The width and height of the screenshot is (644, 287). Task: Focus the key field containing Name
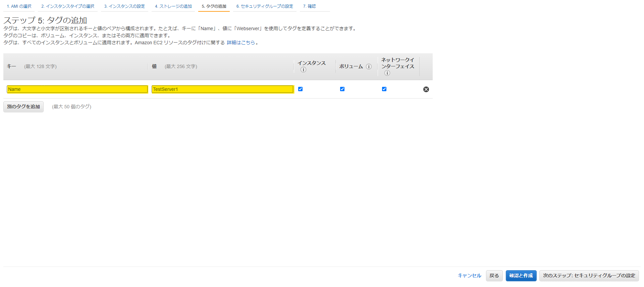tap(77, 89)
